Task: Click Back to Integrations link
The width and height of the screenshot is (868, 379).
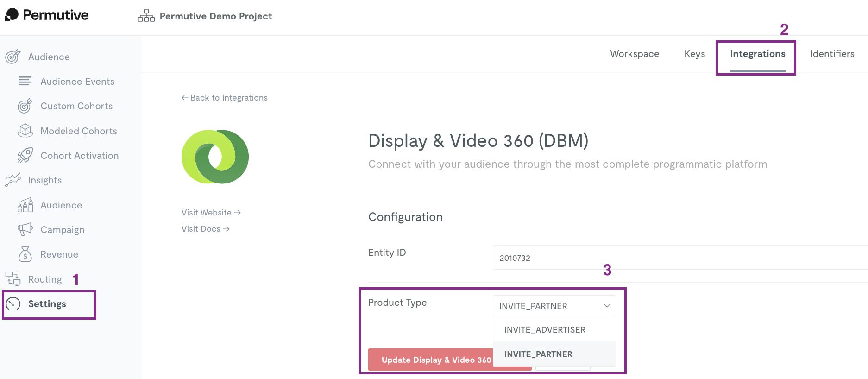Action: (224, 98)
